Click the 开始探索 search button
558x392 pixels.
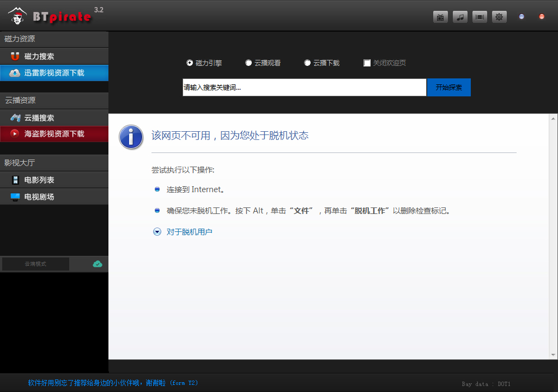tap(448, 87)
